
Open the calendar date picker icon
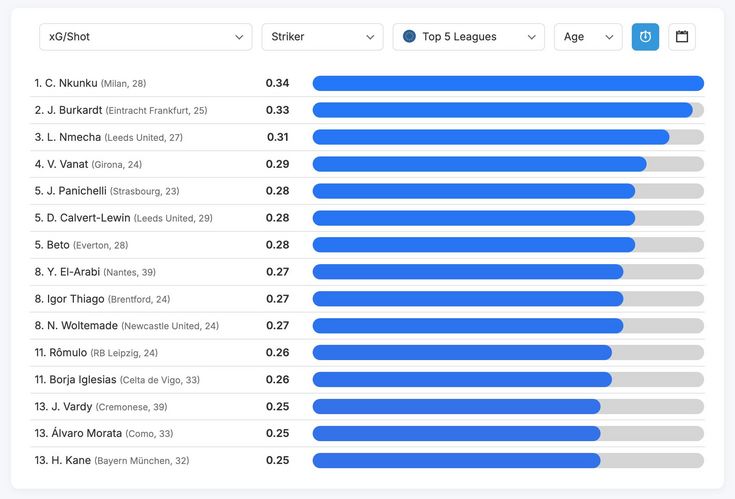(682, 37)
